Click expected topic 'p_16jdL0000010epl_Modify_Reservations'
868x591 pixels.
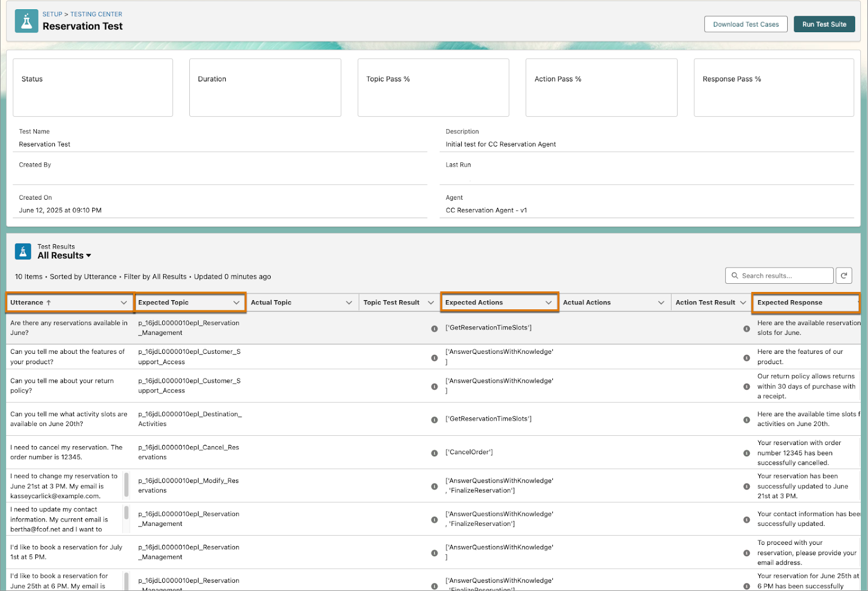point(188,485)
